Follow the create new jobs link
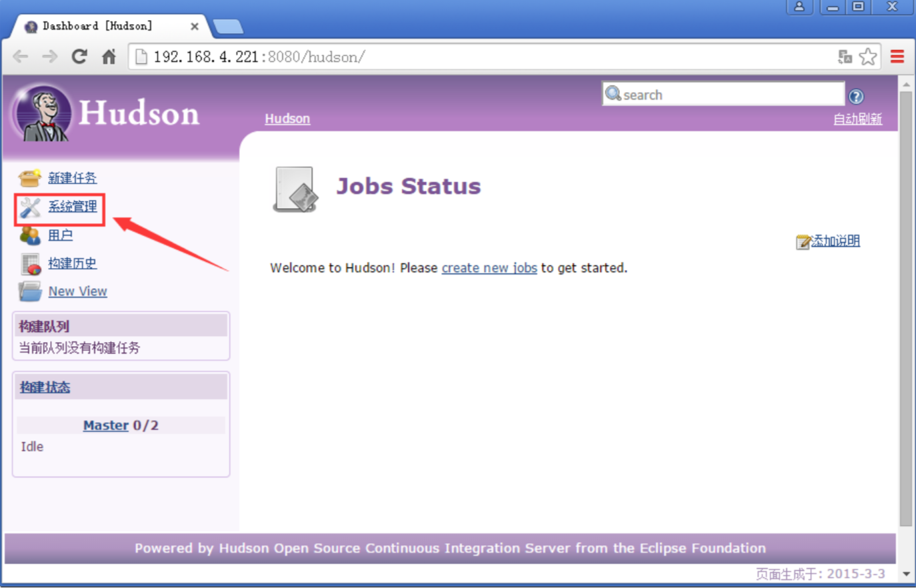Screen dimensions: 916x588 489,268
